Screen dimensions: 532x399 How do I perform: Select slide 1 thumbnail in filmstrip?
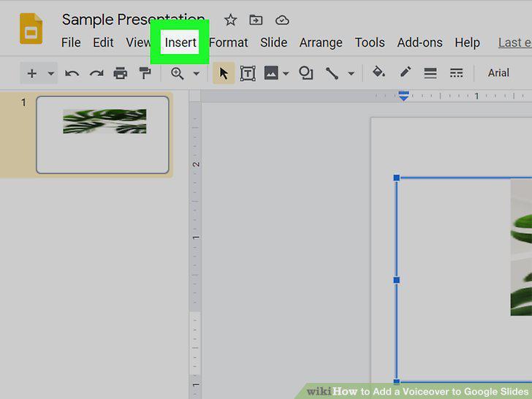(102, 134)
